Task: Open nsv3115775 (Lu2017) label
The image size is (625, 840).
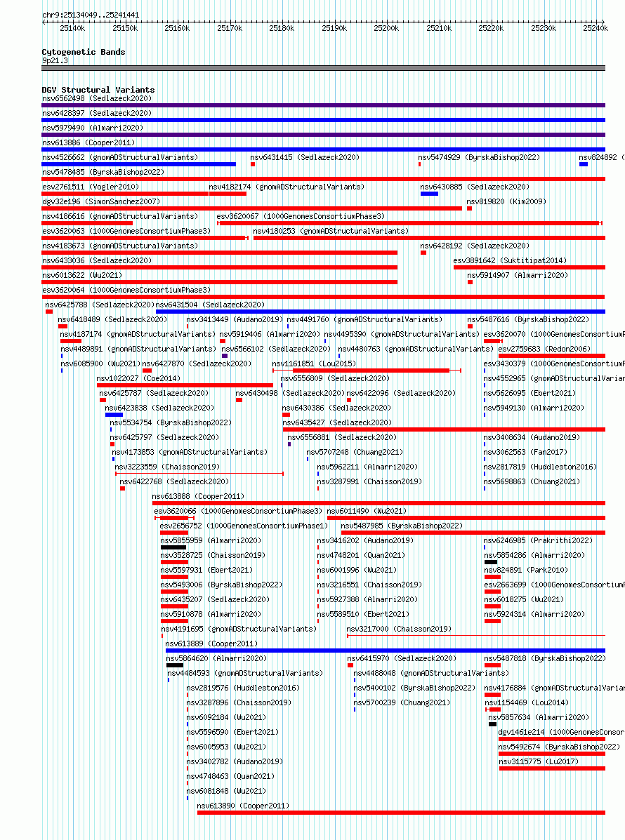Action: coord(539,762)
